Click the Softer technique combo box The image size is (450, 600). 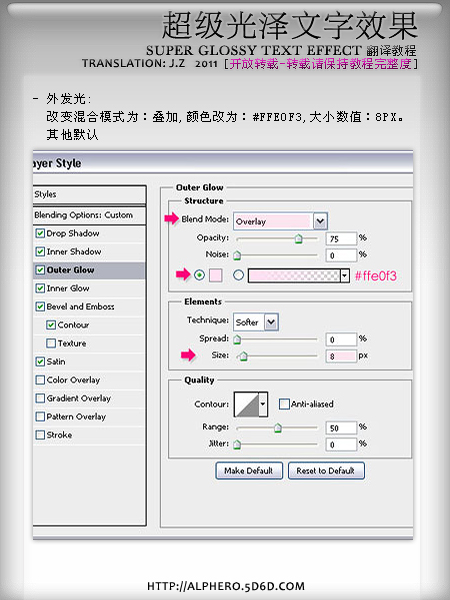[x=256, y=322]
